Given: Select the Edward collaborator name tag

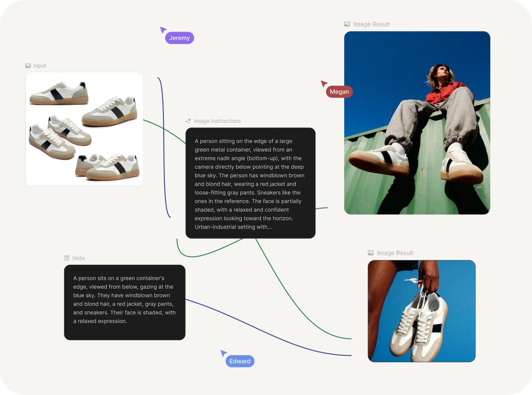Looking at the screenshot, I should (240, 361).
